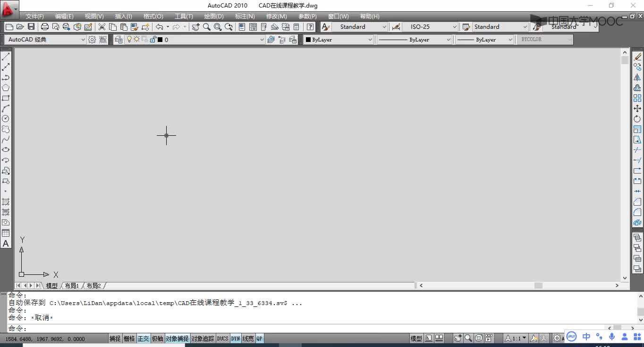The image size is (644, 347).
Task: Toggle 对象捕捉 object snap
Action: (177, 339)
